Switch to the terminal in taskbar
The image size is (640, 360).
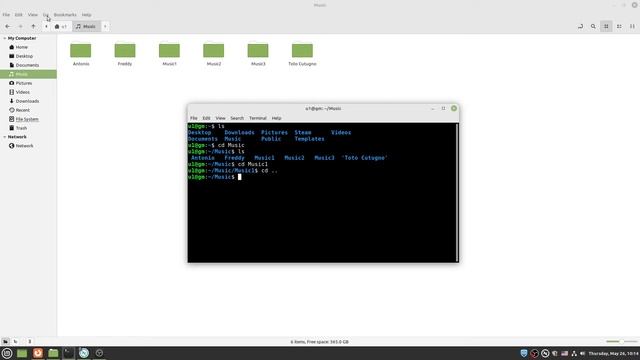tap(69, 353)
